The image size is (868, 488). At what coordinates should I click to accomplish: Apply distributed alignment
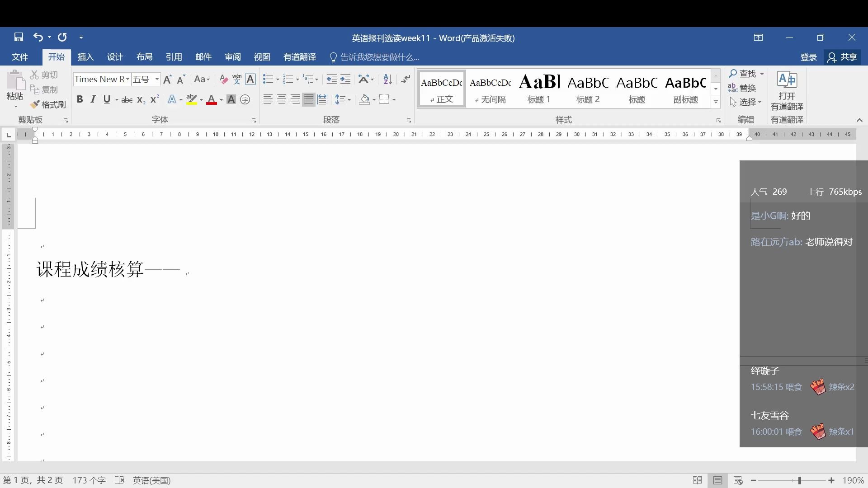click(322, 99)
